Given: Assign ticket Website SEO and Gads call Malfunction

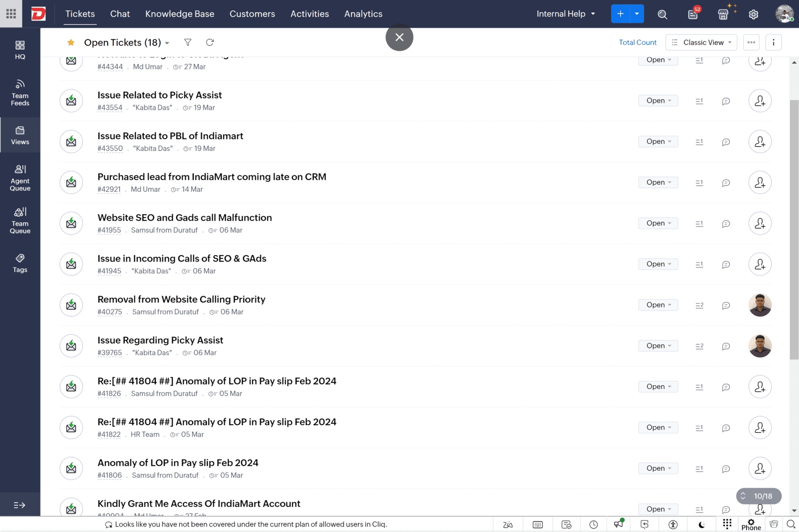Looking at the screenshot, I should coord(760,223).
